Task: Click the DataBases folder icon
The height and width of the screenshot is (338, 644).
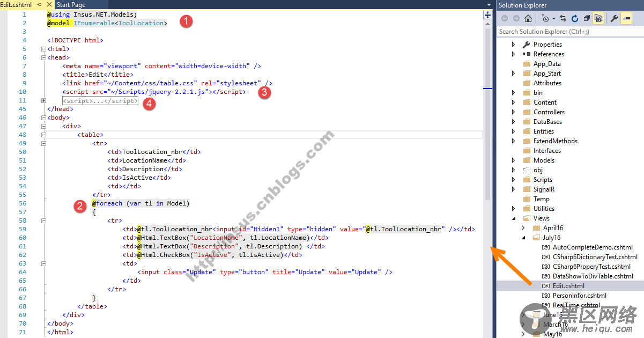Action: (526, 122)
